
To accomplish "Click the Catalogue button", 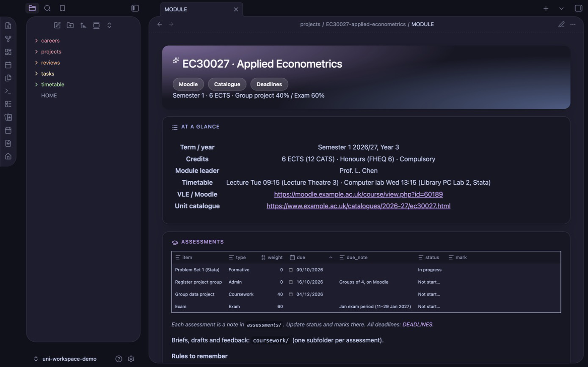I will (227, 84).
